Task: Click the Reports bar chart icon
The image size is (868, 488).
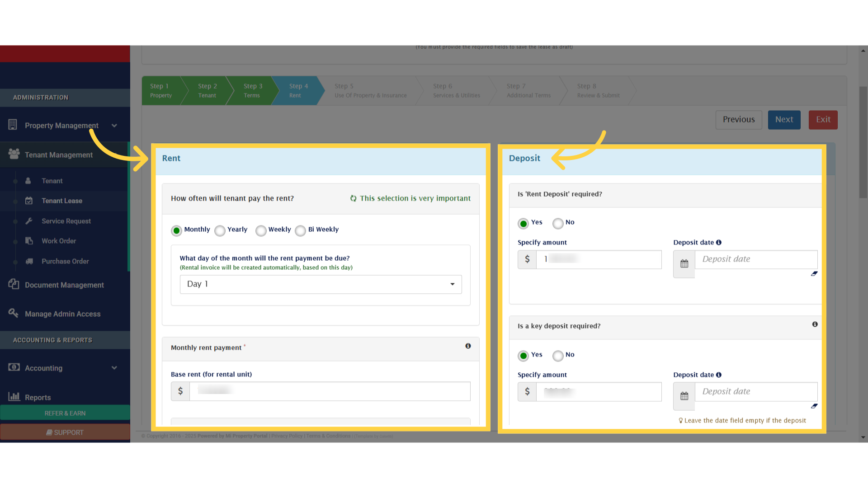Action: (14, 396)
